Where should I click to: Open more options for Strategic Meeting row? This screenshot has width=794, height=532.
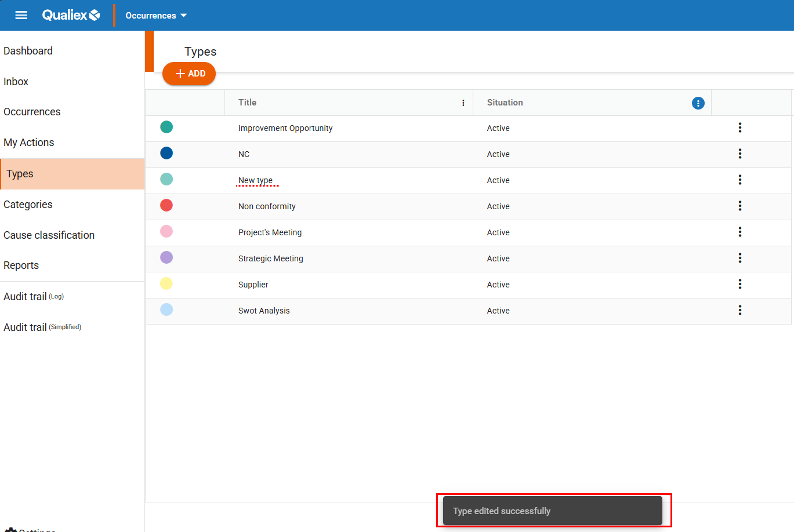pyautogui.click(x=739, y=258)
